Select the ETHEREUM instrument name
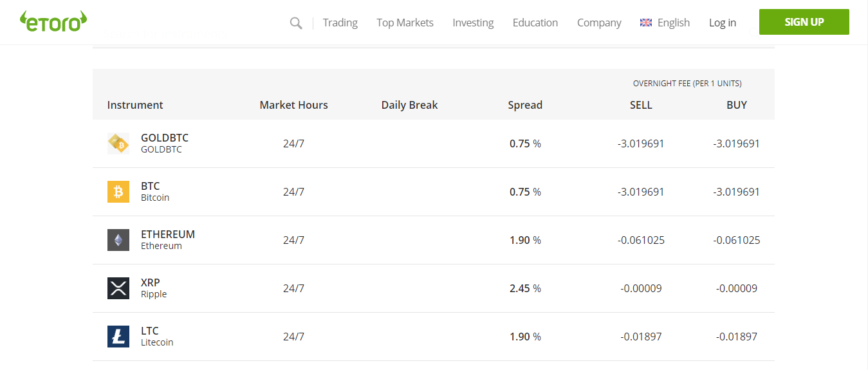 (x=168, y=235)
